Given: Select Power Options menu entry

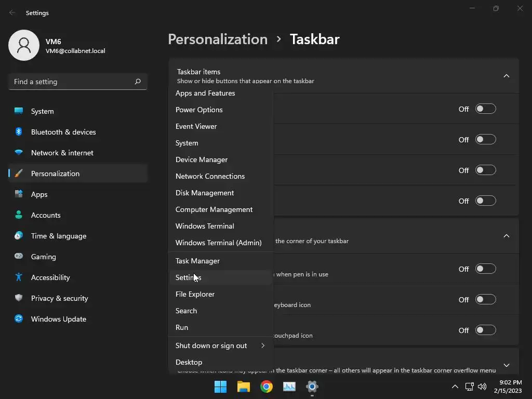Looking at the screenshot, I should point(220,110).
